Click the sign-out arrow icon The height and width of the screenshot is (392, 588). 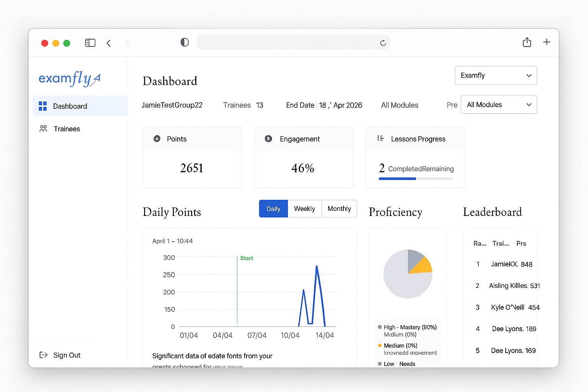coord(43,355)
